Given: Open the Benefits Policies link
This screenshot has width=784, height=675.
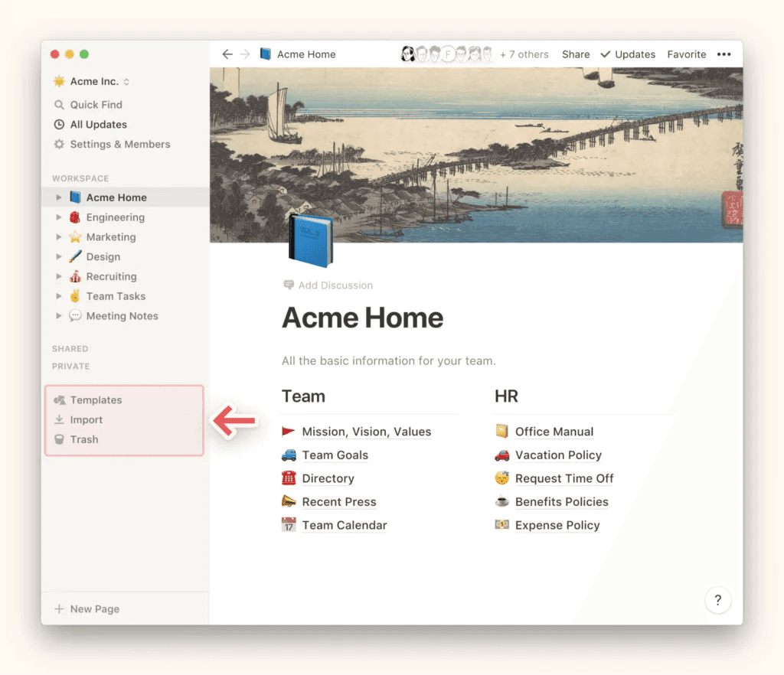Looking at the screenshot, I should click(x=561, y=501).
